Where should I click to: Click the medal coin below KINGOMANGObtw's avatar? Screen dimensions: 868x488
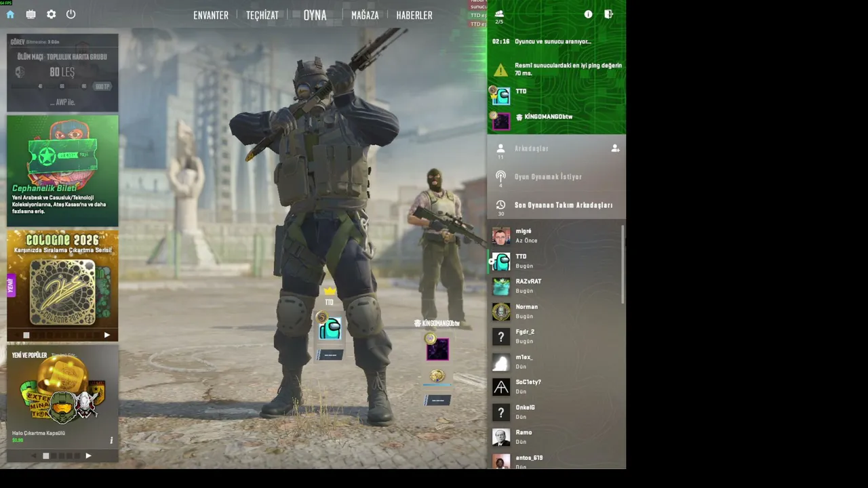click(437, 375)
